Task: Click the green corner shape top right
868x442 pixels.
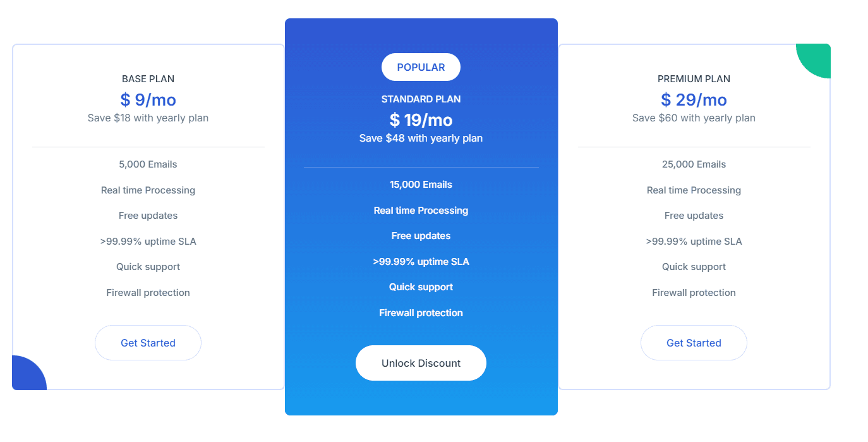Action: click(816, 58)
